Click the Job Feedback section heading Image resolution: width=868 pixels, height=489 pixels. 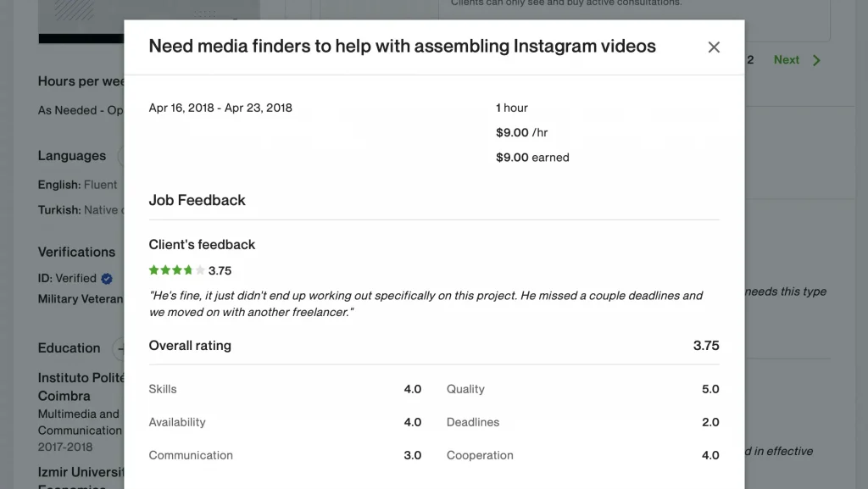197,200
